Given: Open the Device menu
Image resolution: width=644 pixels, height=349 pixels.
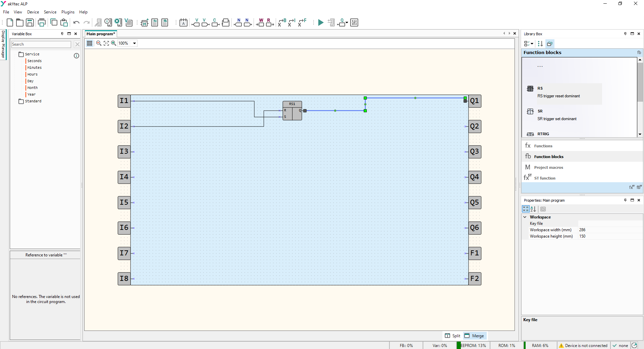Looking at the screenshot, I should pyautogui.click(x=33, y=12).
